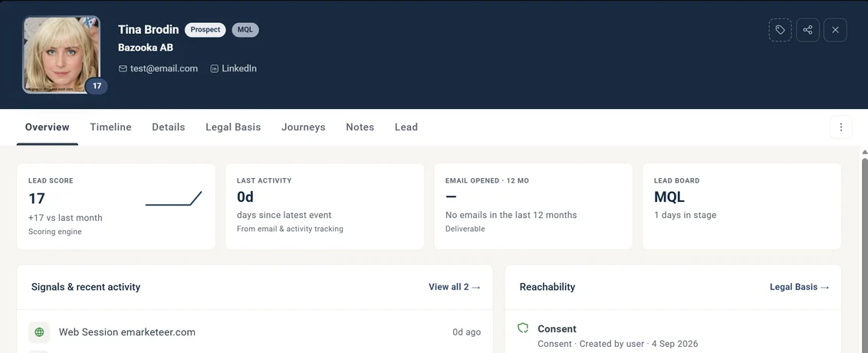The image size is (868, 353).
Task: Click the Last Activity card
Action: coord(324,206)
